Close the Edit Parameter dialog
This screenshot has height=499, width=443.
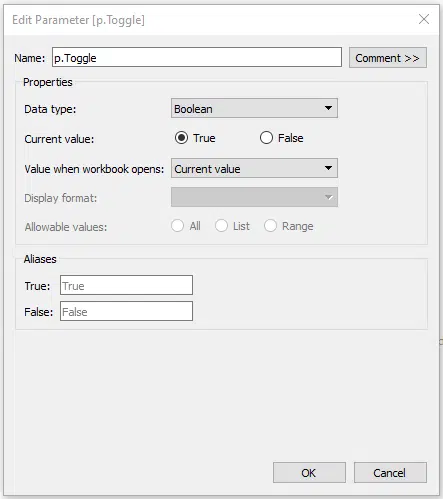point(424,19)
